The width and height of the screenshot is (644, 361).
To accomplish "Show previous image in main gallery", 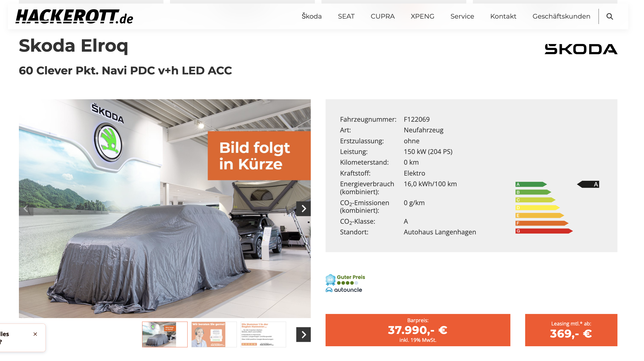I will 26,209.
